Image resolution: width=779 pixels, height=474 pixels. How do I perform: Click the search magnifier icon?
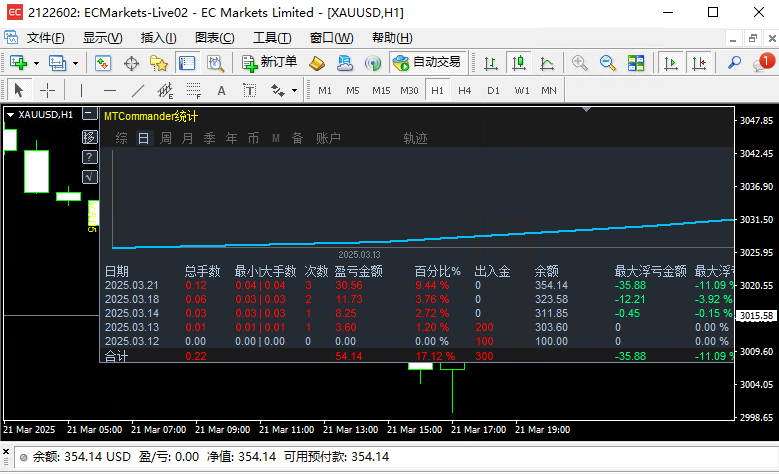pos(734,63)
